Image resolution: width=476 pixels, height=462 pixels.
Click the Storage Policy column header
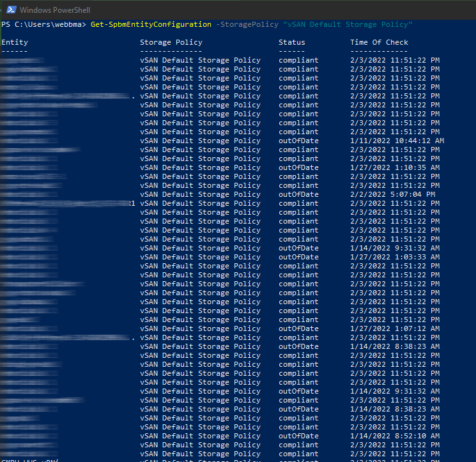[171, 43]
